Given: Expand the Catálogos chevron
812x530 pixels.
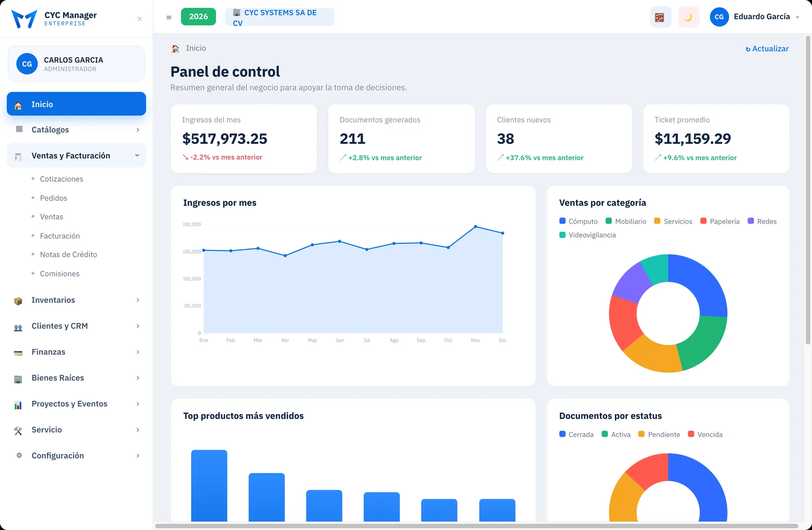Looking at the screenshot, I should click(x=138, y=130).
